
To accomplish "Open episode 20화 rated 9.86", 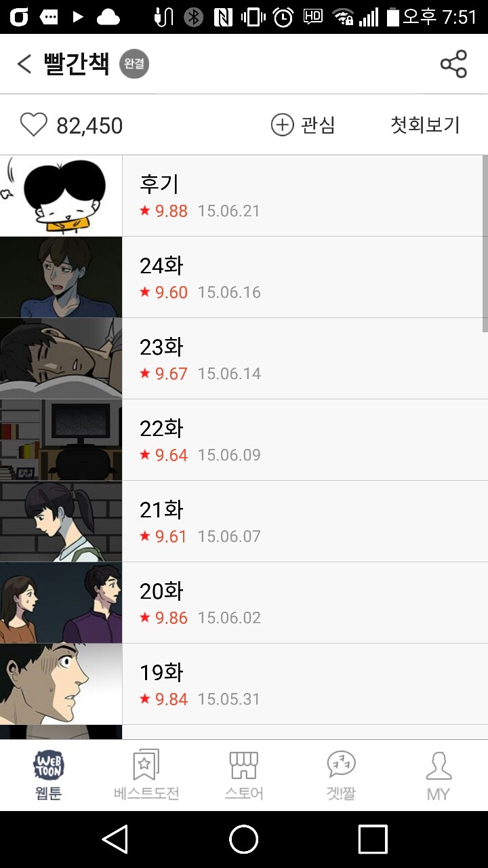I will tap(244, 603).
